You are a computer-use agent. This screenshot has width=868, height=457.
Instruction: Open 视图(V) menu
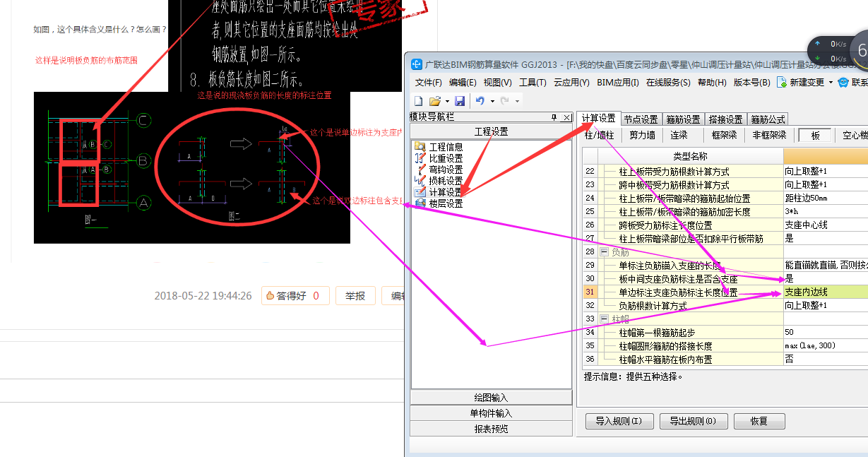497,83
